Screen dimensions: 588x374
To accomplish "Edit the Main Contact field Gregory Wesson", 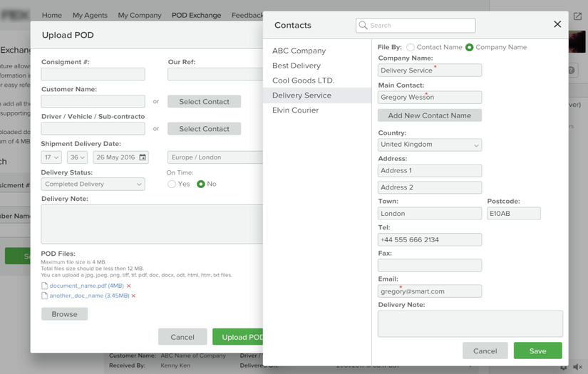I will tap(430, 98).
